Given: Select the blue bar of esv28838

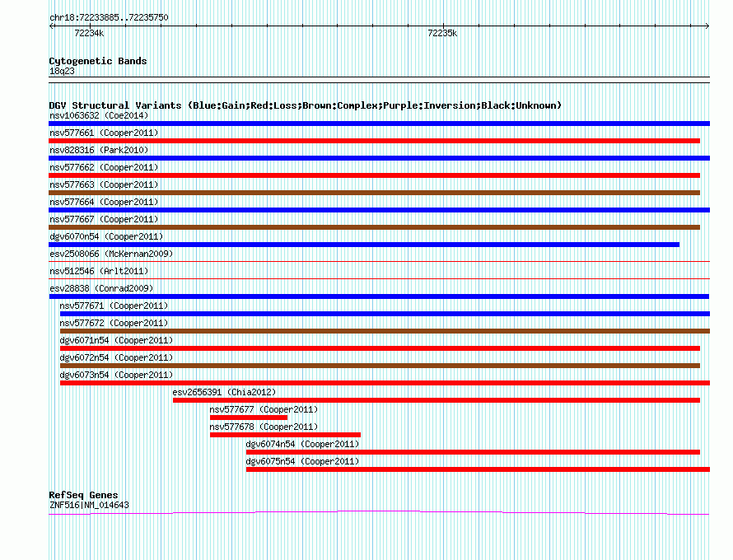Looking at the screenshot, I should point(379,296).
